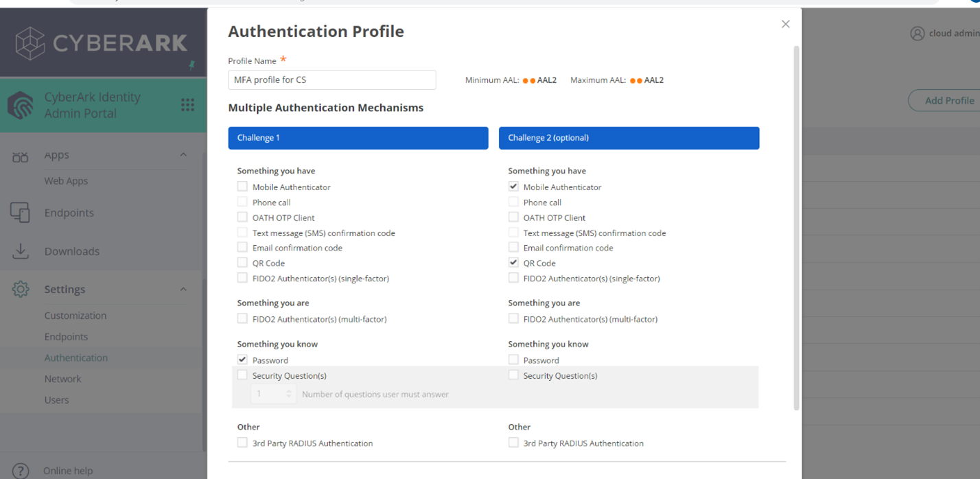Adjust number of questions stepper

point(289,394)
